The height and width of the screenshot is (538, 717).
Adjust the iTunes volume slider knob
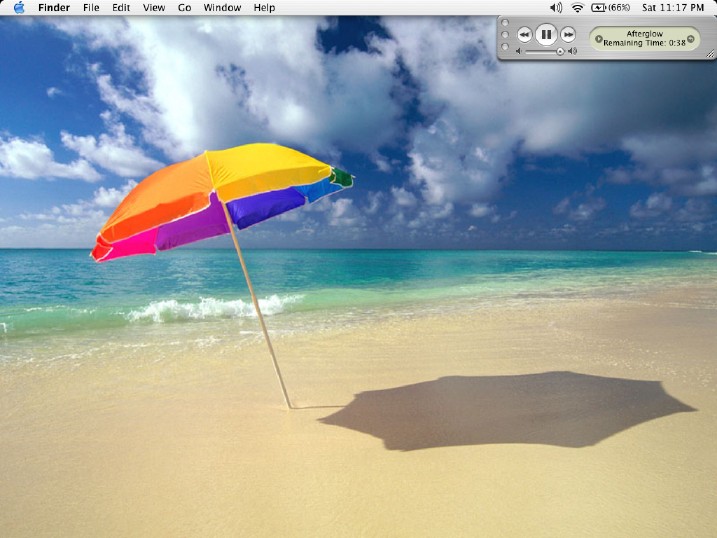[560, 52]
